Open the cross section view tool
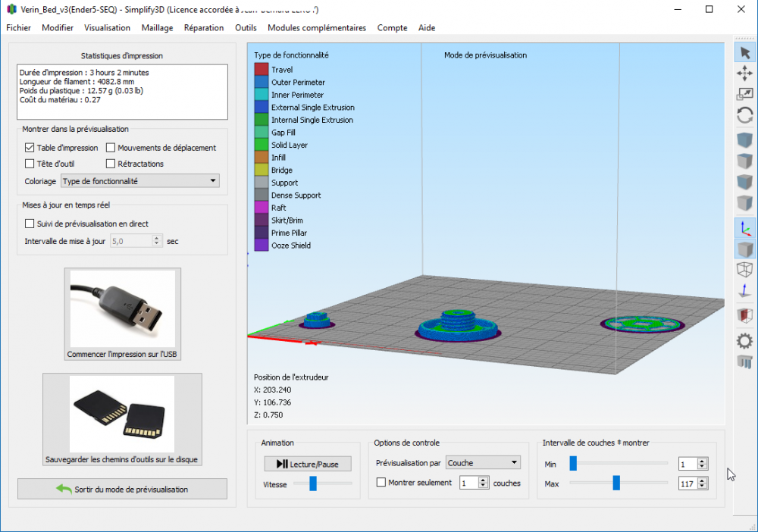 [x=745, y=315]
